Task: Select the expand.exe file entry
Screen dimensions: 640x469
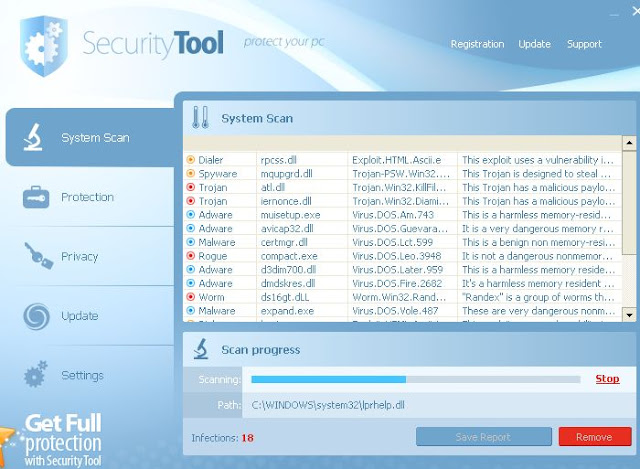Action: (287, 311)
